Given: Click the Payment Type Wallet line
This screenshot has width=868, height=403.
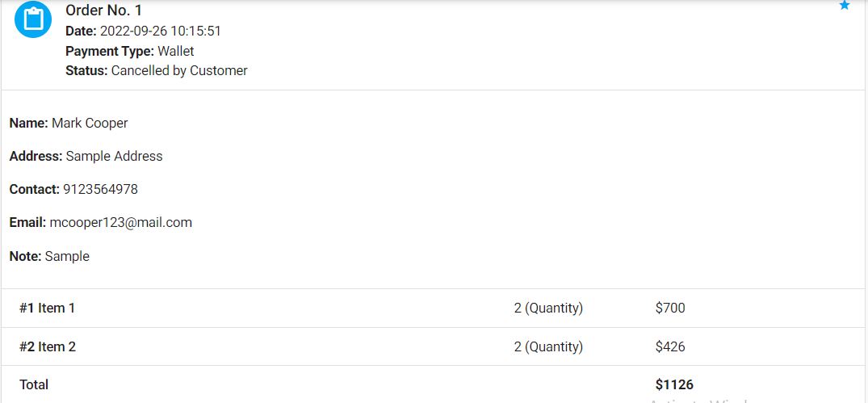Looking at the screenshot, I should coord(130,51).
